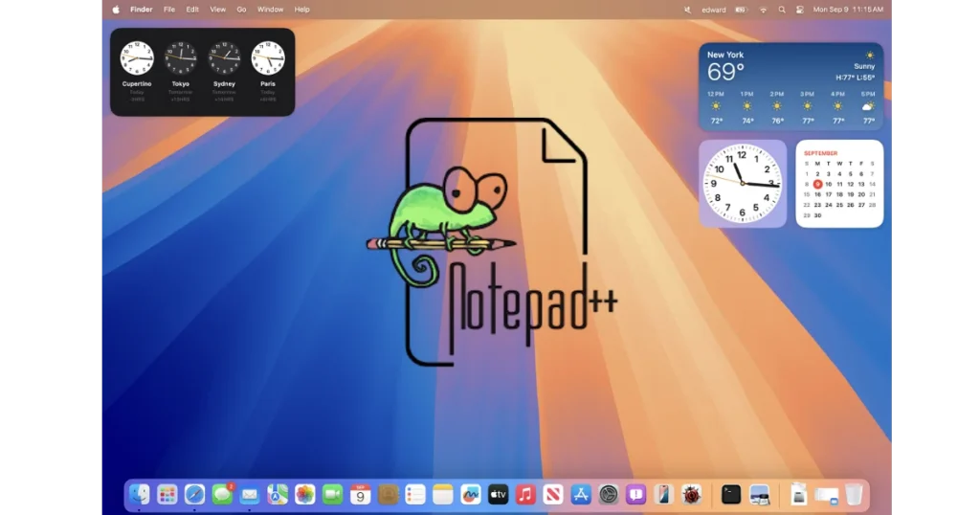Launch Freeform from the Dock
980x515 pixels.
[x=470, y=495]
